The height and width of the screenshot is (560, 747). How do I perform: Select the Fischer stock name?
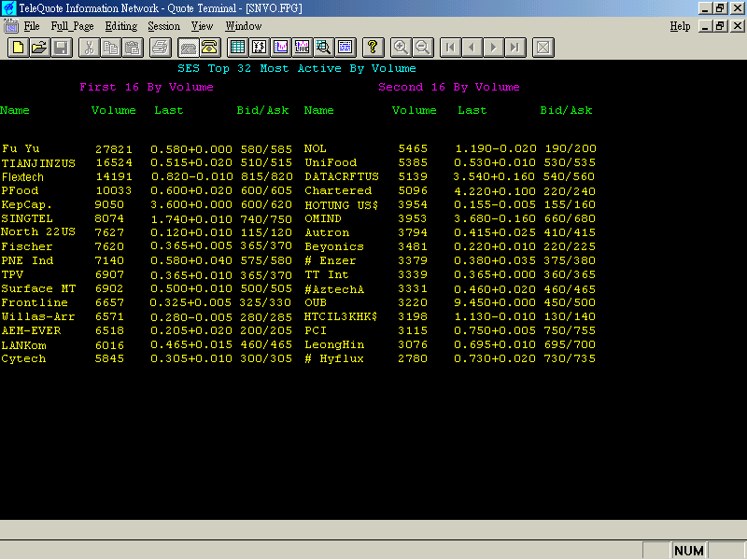pos(27,246)
